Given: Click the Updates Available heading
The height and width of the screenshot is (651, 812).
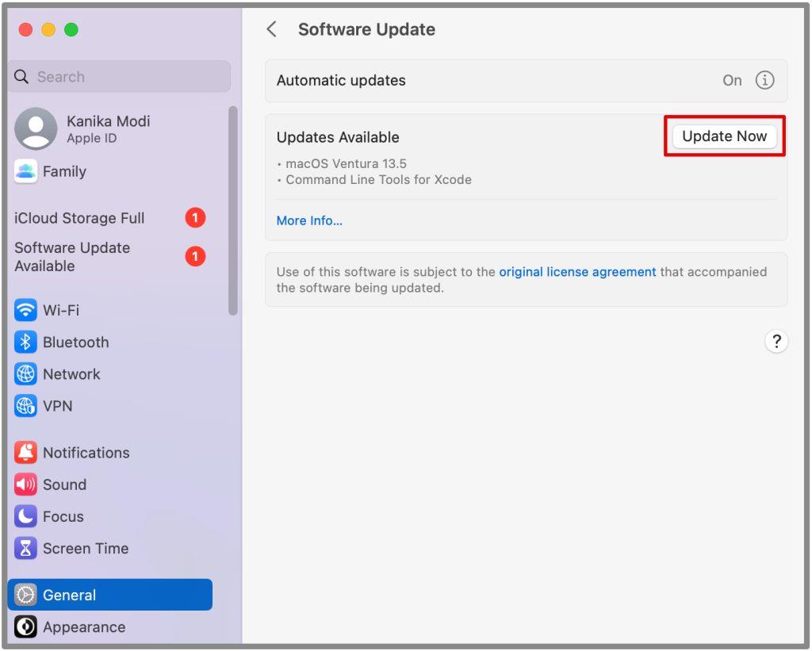Looking at the screenshot, I should [x=338, y=137].
